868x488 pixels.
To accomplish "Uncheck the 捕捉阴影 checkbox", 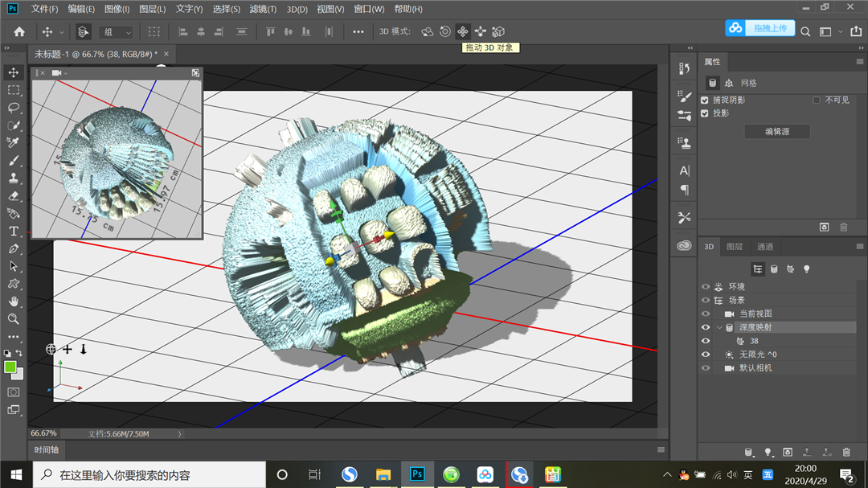I will 705,100.
